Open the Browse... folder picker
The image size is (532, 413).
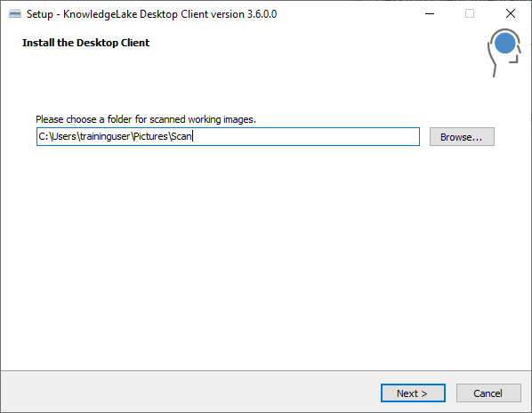tap(462, 137)
